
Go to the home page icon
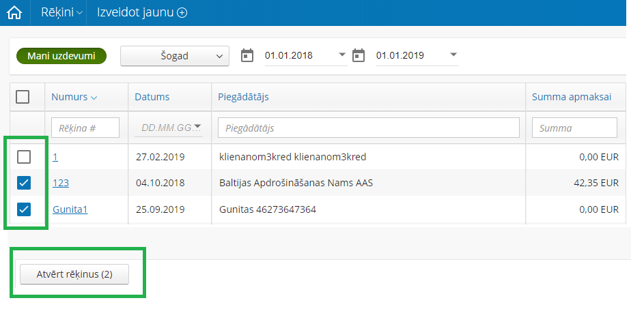pos(14,13)
